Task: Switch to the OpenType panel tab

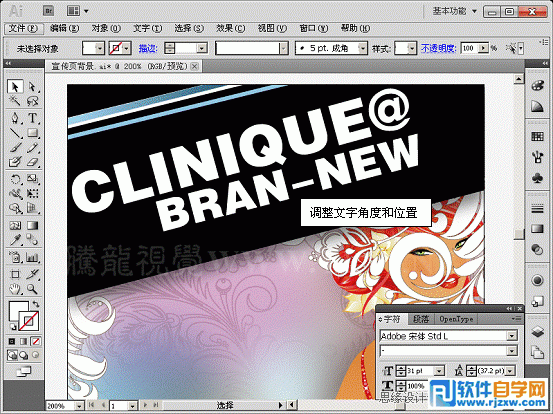Action: click(x=456, y=319)
